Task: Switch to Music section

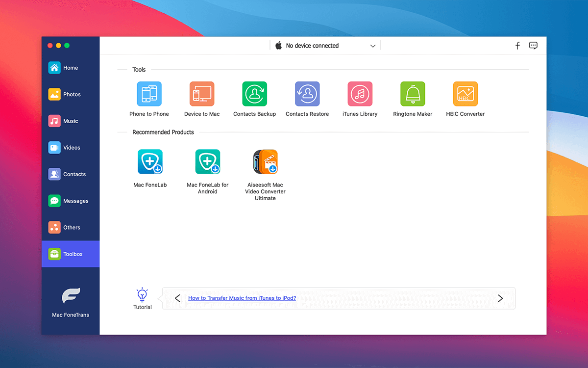Action: point(71,121)
